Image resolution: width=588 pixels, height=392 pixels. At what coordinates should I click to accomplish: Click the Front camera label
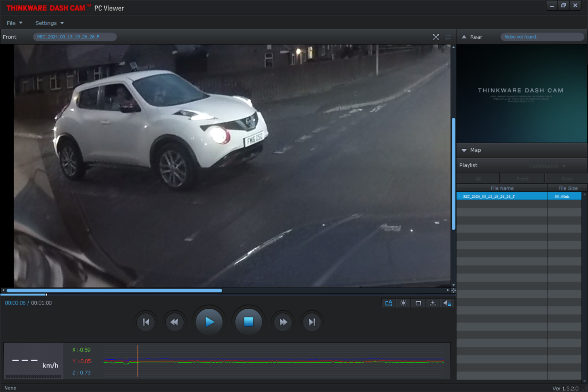coord(10,37)
